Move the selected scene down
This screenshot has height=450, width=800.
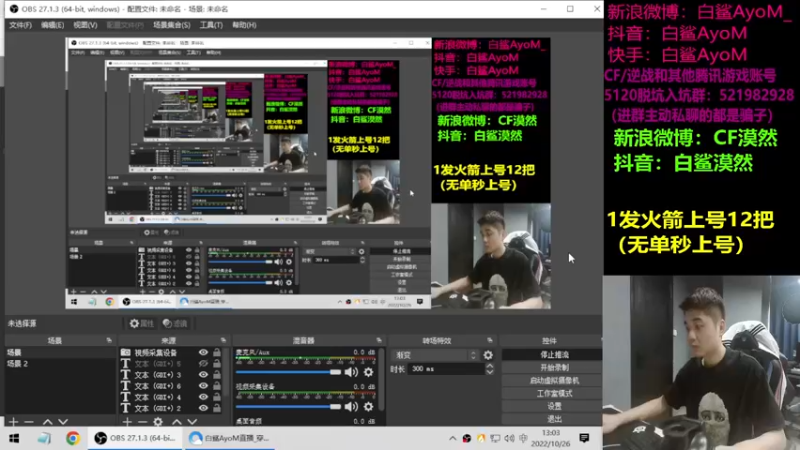click(63, 422)
